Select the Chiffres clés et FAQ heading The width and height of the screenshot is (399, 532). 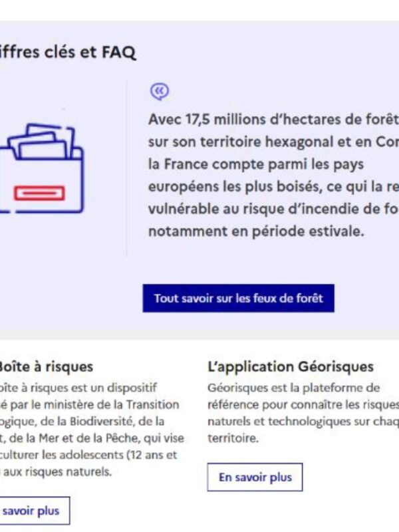(x=68, y=53)
